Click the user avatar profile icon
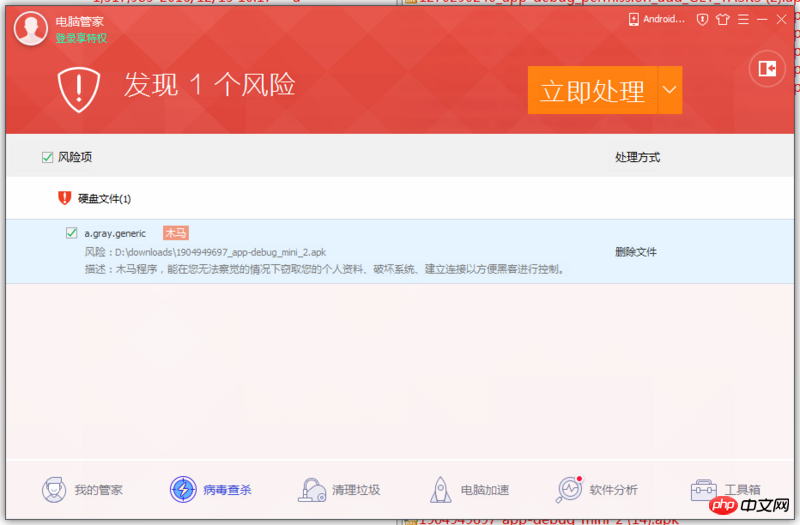Viewport: 800px width, 525px height. click(31, 29)
